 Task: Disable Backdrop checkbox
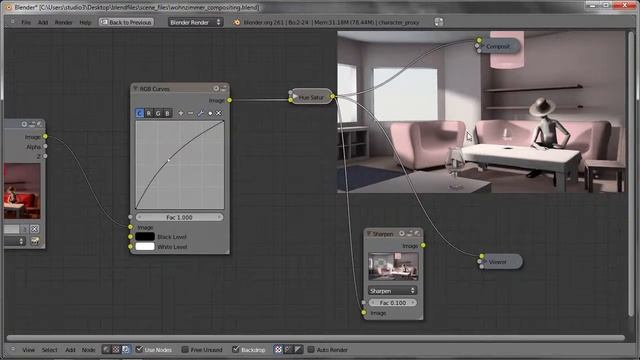pos(236,349)
